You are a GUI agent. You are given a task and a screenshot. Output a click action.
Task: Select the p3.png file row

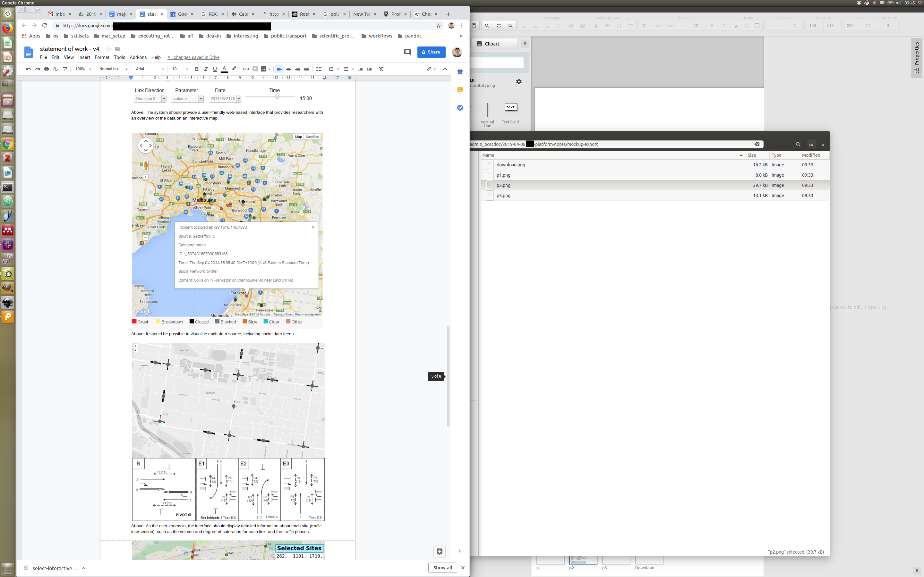pyautogui.click(x=503, y=196)
